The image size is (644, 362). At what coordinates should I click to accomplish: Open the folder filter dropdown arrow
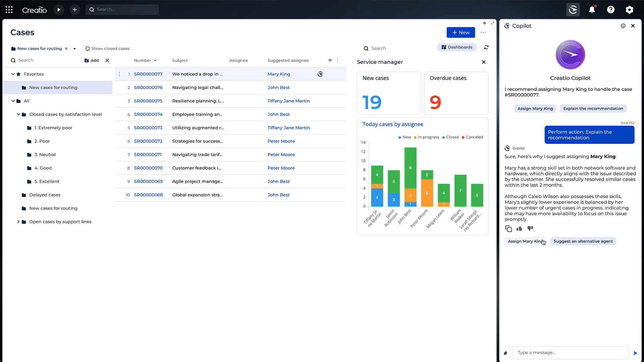point(74,49)
